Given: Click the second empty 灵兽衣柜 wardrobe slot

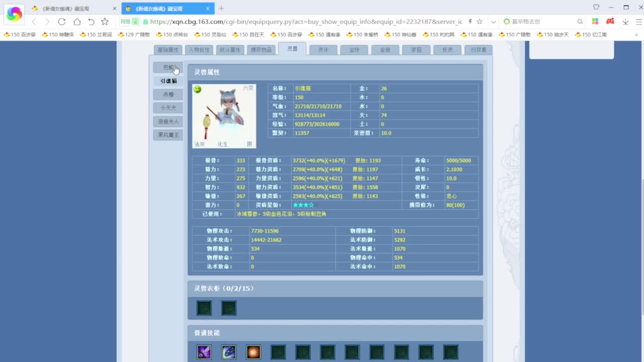Looking at the screenshot, I should [228, 308].
